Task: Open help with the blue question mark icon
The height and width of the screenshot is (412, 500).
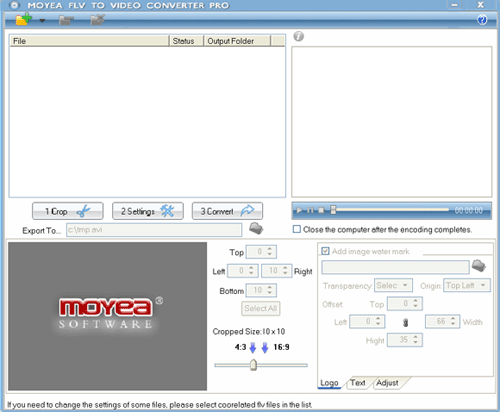Action: point(482,20)
